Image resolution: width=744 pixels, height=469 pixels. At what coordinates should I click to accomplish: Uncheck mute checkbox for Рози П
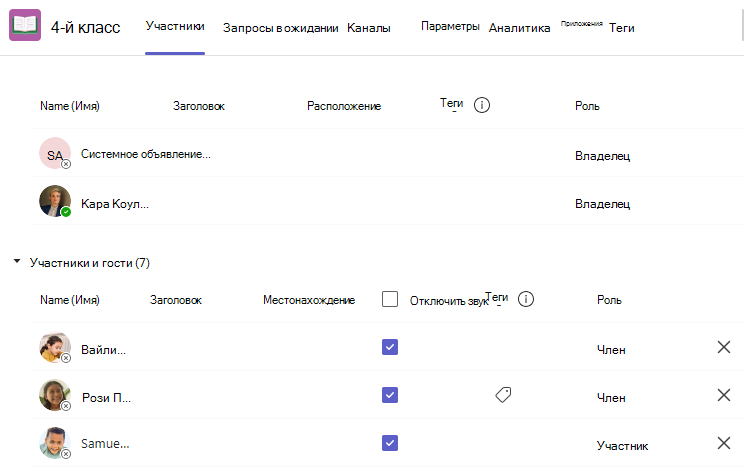(x=390, y=395)
